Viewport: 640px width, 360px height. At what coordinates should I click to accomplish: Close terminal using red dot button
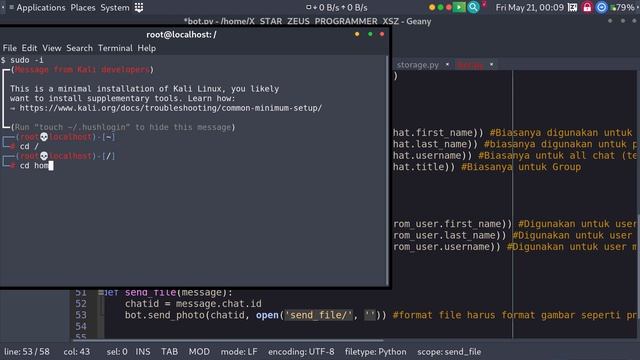pos(382,34)
